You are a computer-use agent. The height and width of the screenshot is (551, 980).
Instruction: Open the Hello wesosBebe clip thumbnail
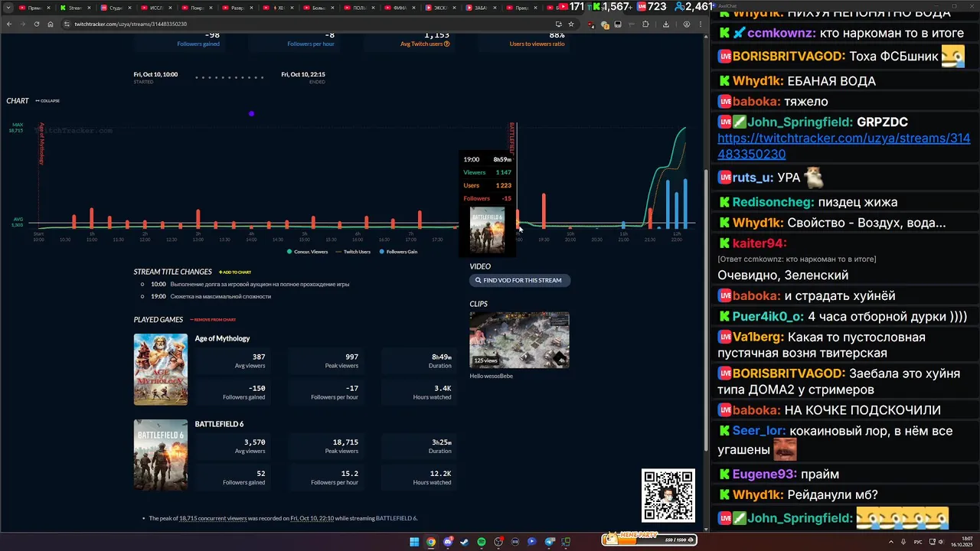pos(519,340)
